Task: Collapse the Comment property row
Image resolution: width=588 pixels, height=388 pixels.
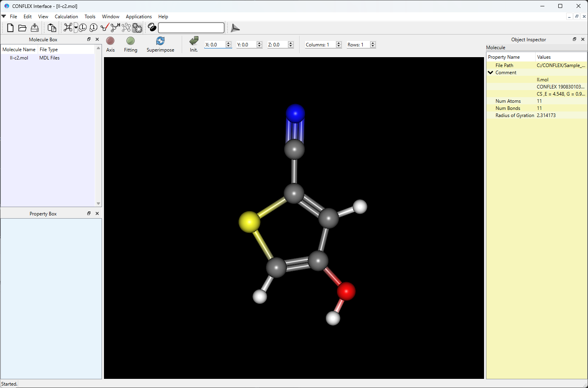Action: point(491,73)
